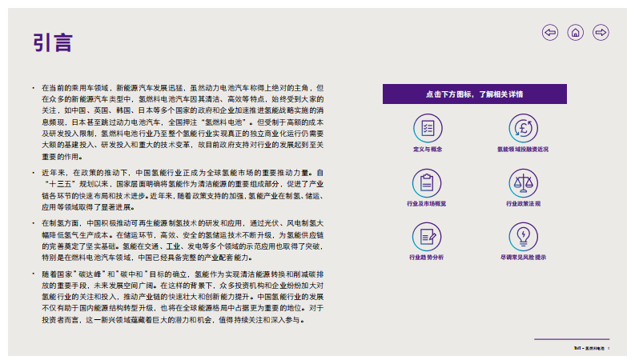Open the home page icon
635x364 pixels.
tap(576, 32)
